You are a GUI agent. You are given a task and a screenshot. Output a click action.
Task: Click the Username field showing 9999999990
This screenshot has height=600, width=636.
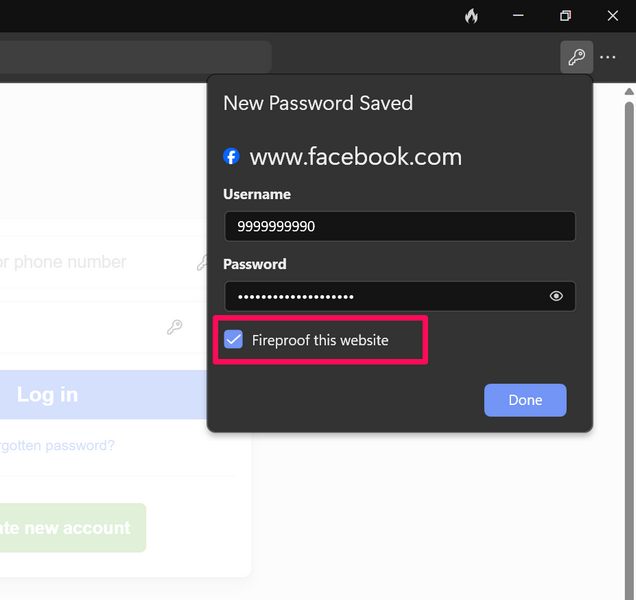399,226
